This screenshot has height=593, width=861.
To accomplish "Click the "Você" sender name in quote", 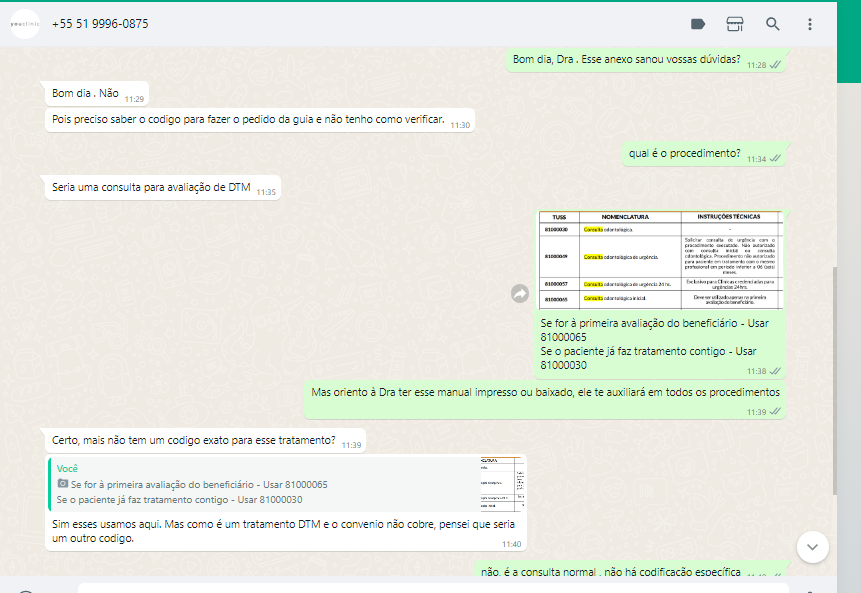I will click(67, 468).
